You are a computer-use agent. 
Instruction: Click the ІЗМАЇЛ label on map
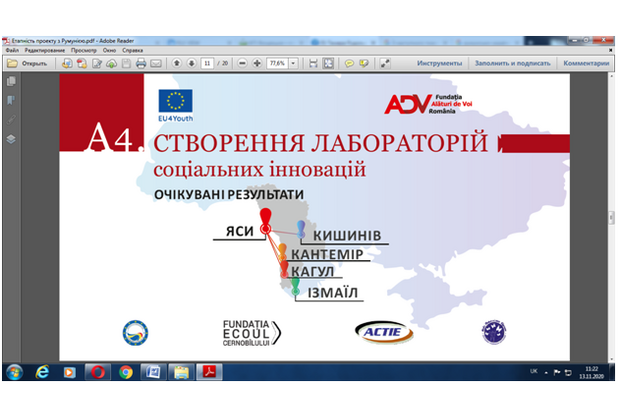333,293
